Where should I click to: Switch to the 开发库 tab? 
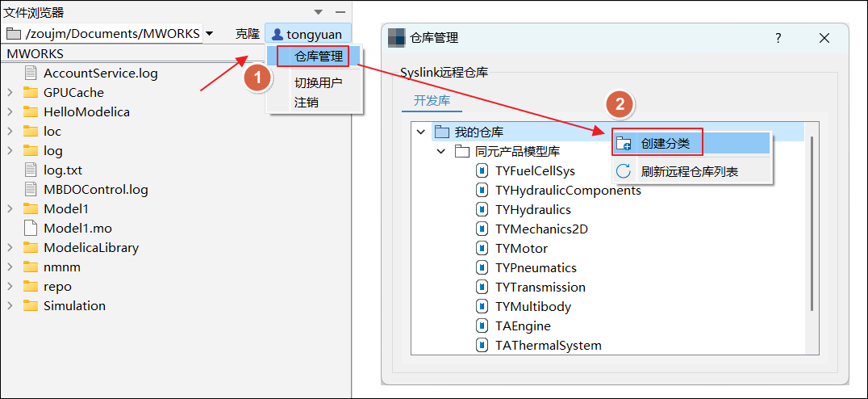(432, 101)
